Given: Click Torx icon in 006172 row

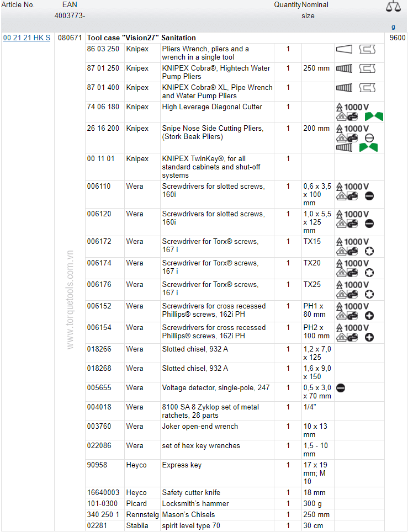Looking at the screenshot, I should tap(369, 251).
